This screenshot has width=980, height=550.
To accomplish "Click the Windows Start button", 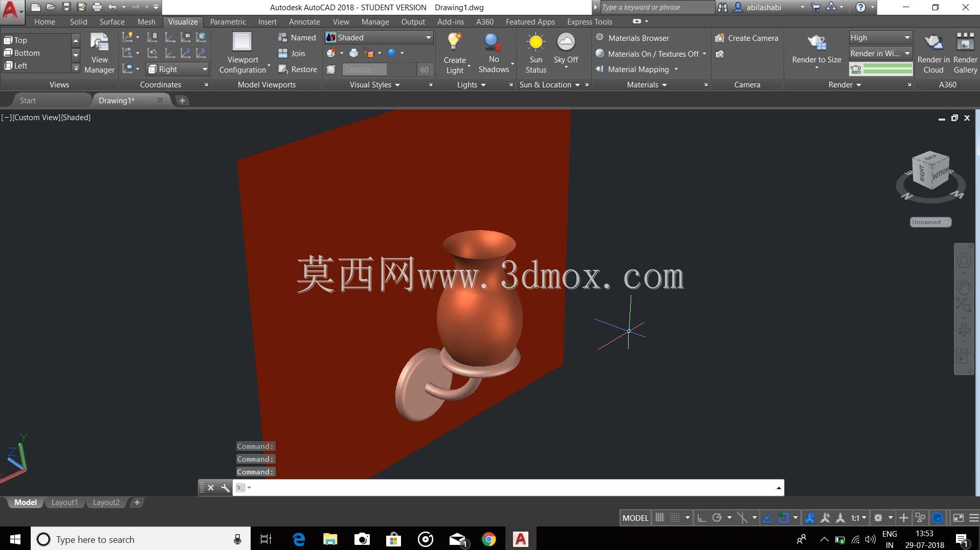I will tap(15, 539).
